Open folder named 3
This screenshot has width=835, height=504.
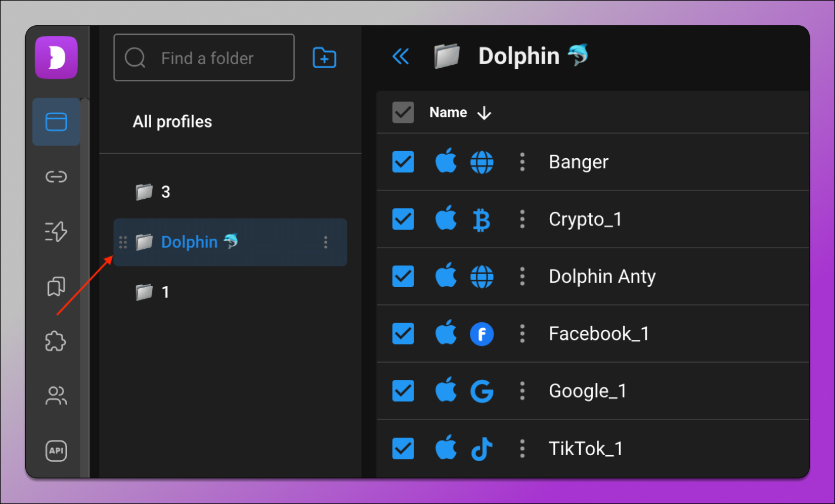pos(153,192)
